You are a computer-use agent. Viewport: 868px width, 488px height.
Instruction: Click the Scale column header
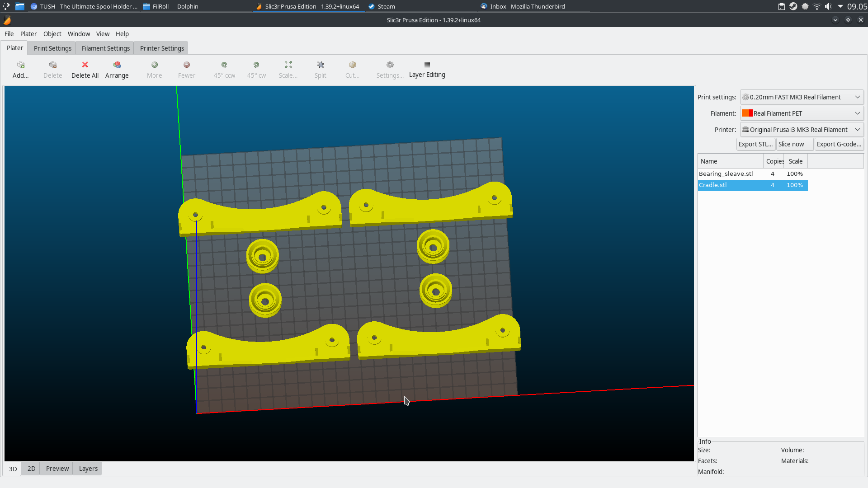click(x=796, y=161)
